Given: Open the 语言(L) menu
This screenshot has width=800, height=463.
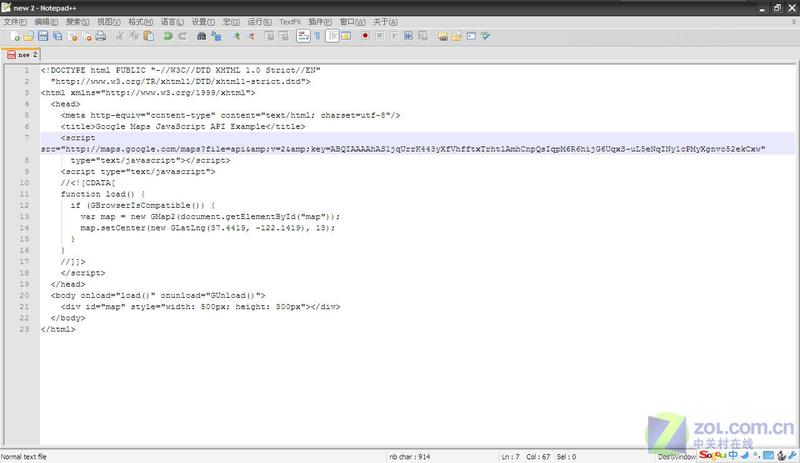Looking at the screenshot, I should (x=172, y=22).
